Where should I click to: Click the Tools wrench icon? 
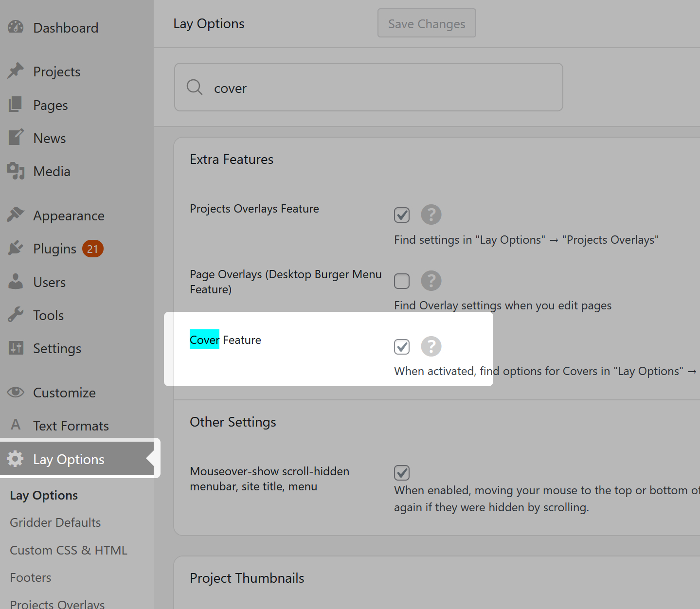pyautogui.click(x=16, y=315)
